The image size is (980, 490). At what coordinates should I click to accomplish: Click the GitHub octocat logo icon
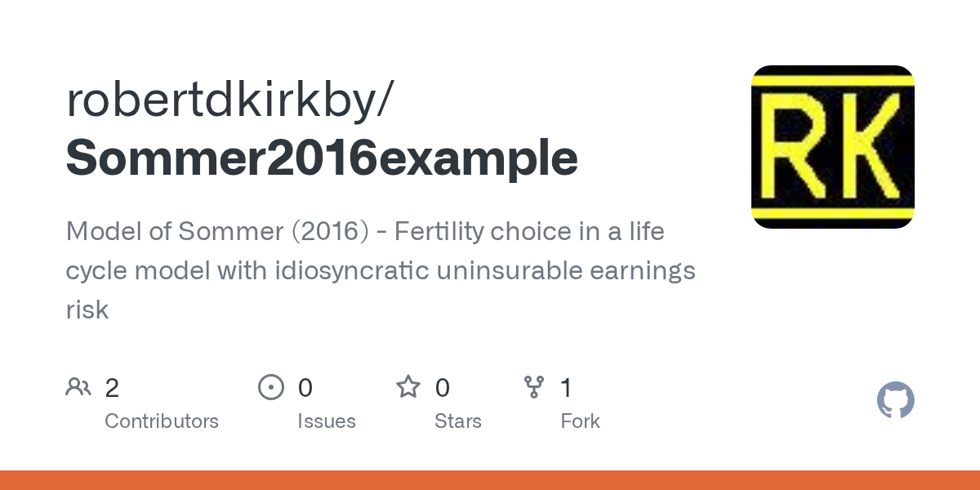coord(896,401)
